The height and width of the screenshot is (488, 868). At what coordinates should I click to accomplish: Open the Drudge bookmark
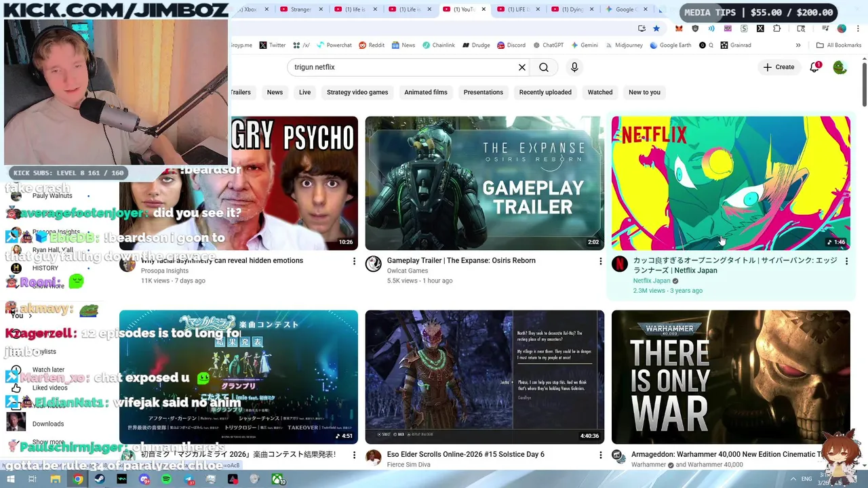(x=476, y=45)
